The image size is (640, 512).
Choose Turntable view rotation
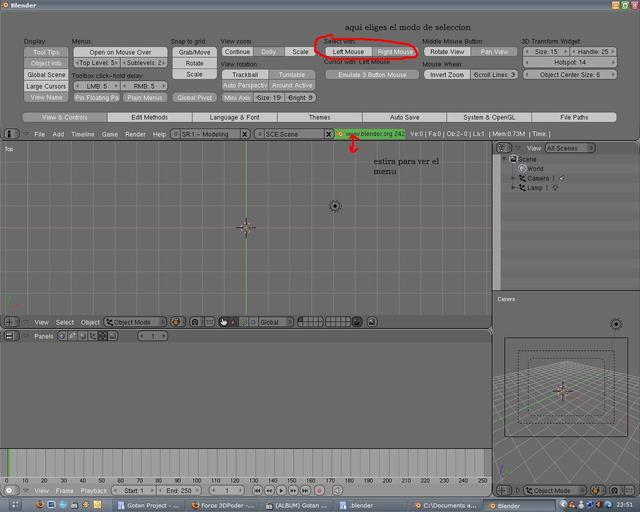(292, 75)
